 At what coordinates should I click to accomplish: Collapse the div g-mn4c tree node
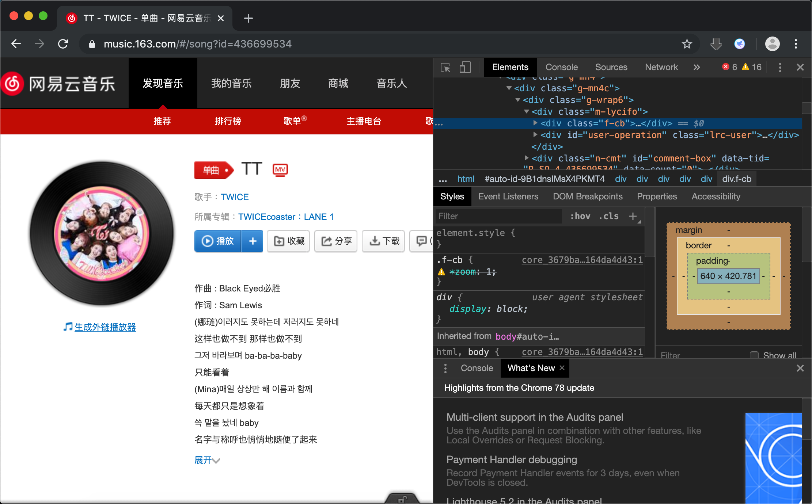click(509, 88)
